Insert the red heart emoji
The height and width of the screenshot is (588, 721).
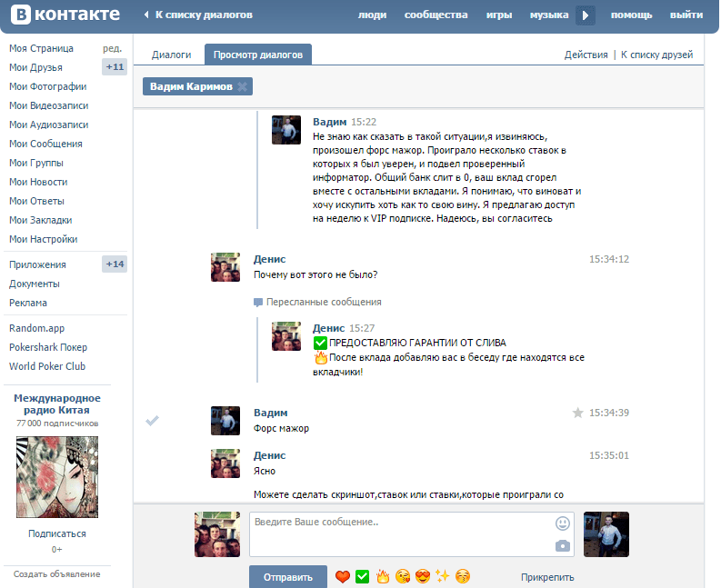[343, 577]
